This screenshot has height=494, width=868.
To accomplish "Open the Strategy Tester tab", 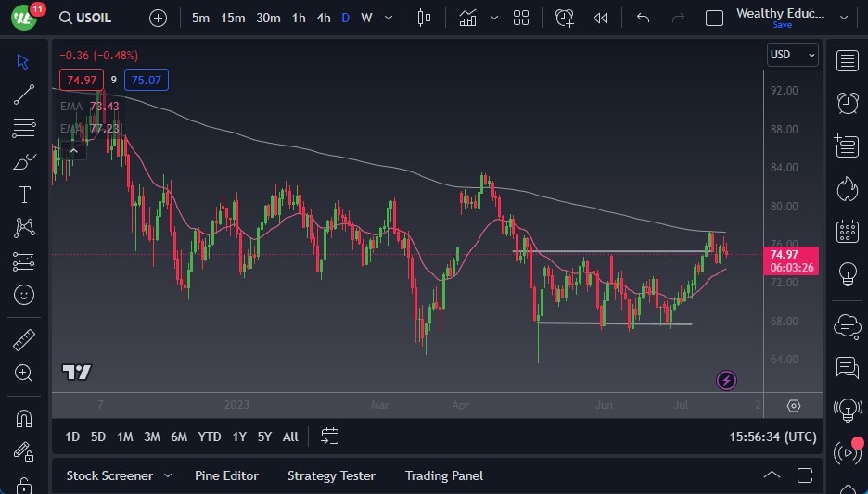I will [x=331, y=475].
